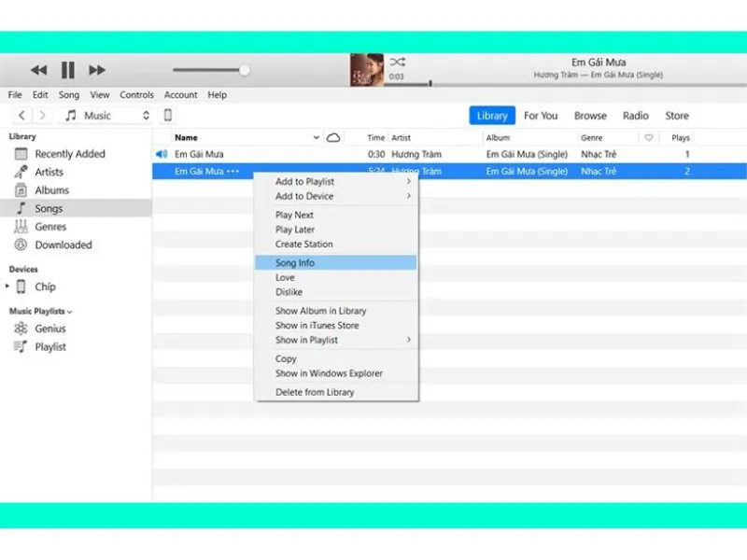Adjust the volume slider knob
The height and width of the screenshot is (560, 747).
[244, 71]
